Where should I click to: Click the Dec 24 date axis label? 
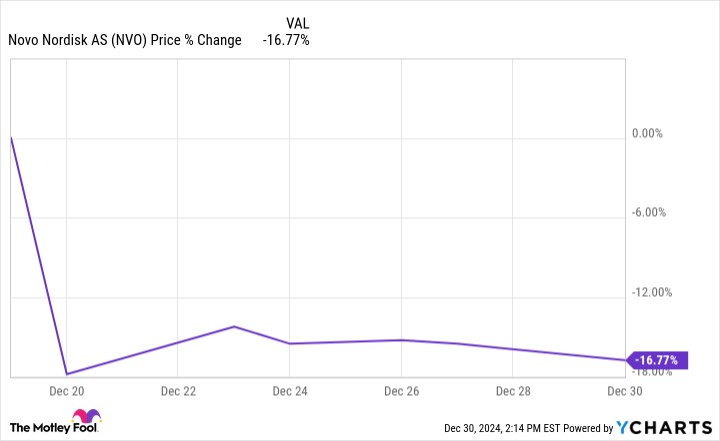(288, 389)
